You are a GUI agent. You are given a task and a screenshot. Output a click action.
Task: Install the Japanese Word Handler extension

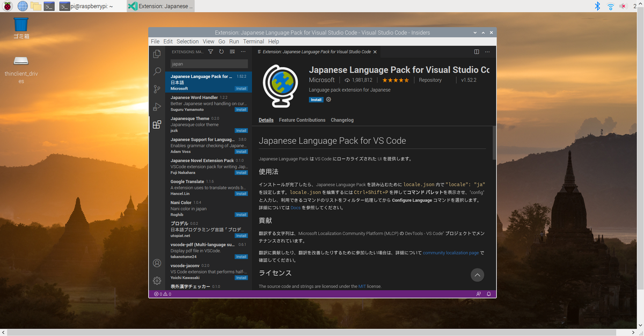click(x=241, y=109)
